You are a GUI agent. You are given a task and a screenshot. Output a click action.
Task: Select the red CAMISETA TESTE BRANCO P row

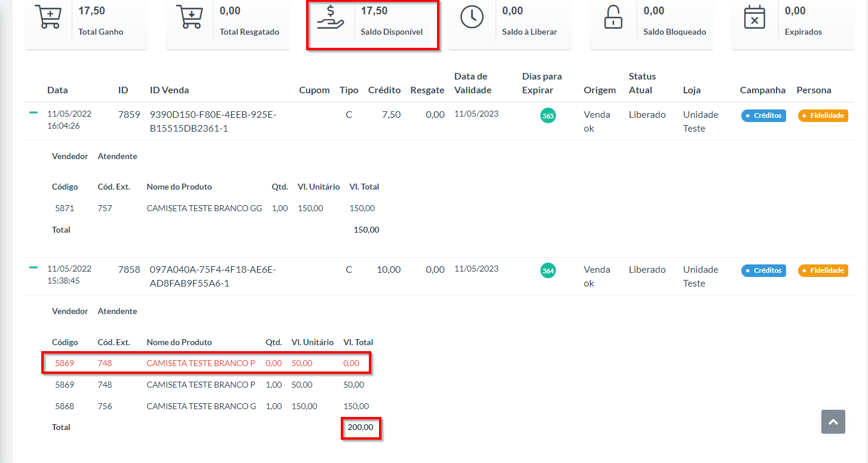click(201, 363)
